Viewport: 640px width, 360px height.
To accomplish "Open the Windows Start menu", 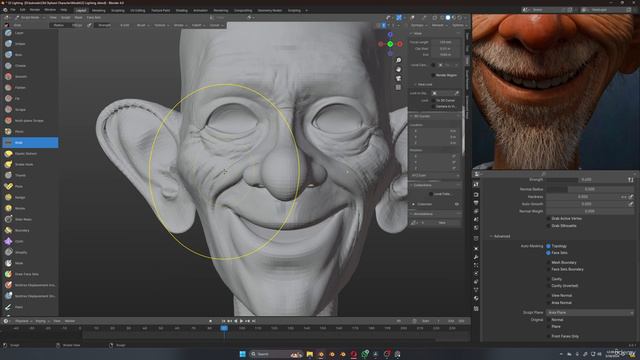I will (242, 354).
